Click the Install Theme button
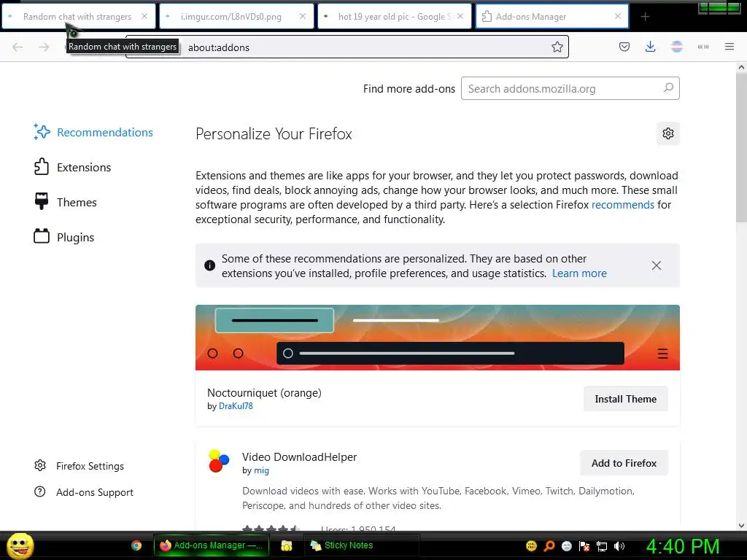 tap(625, 399)
